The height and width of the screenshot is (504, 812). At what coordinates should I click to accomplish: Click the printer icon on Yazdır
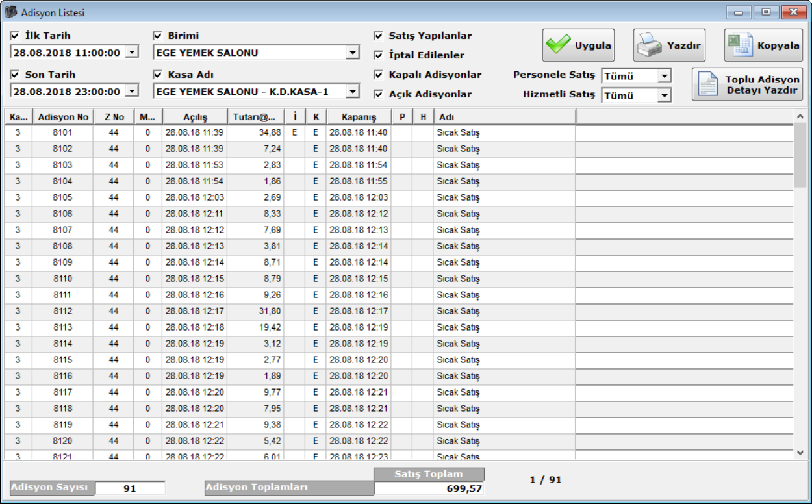coord(648,45)
